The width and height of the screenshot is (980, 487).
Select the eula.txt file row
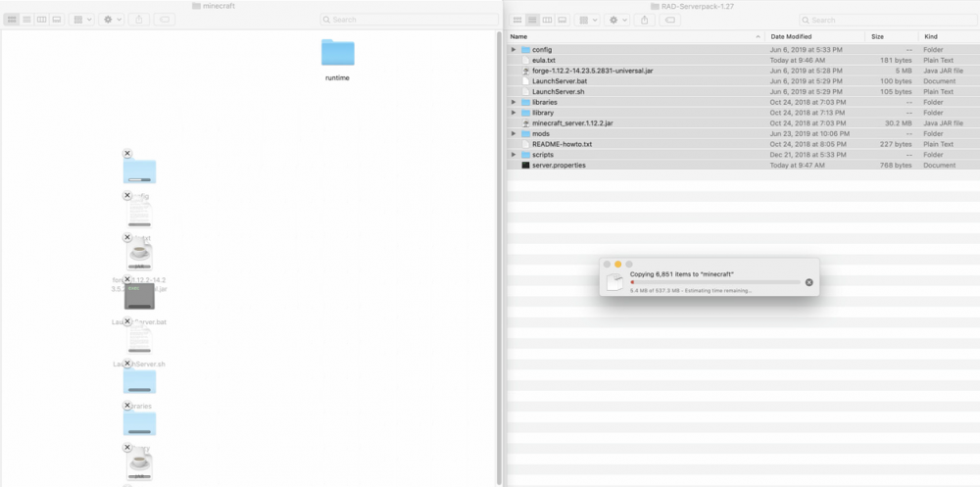click(743, 60)
